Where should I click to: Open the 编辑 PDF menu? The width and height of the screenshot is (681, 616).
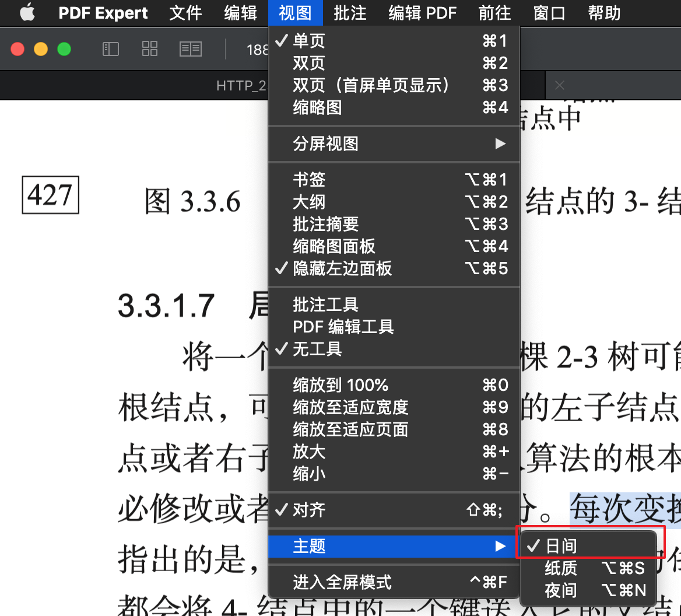coord(422,13)
